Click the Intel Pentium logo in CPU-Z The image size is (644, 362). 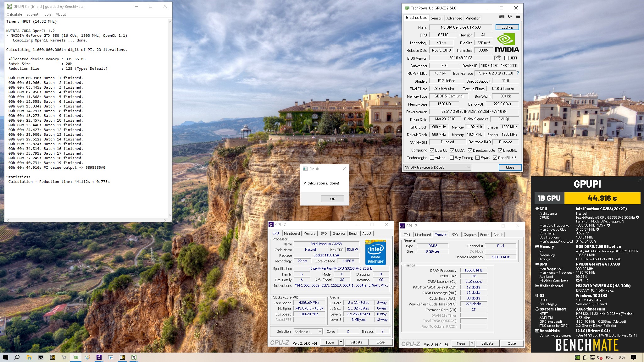pyautogui.click(x=375, y=252)
